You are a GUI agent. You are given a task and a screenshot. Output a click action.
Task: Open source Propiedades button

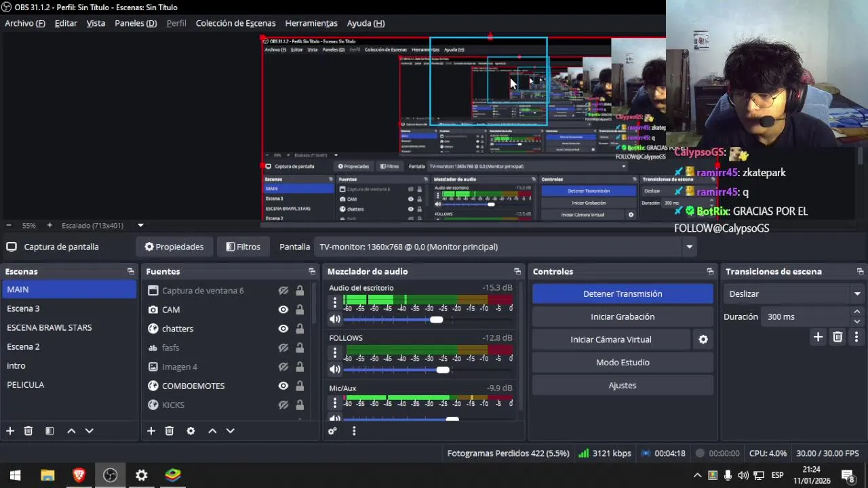[174, 247]
